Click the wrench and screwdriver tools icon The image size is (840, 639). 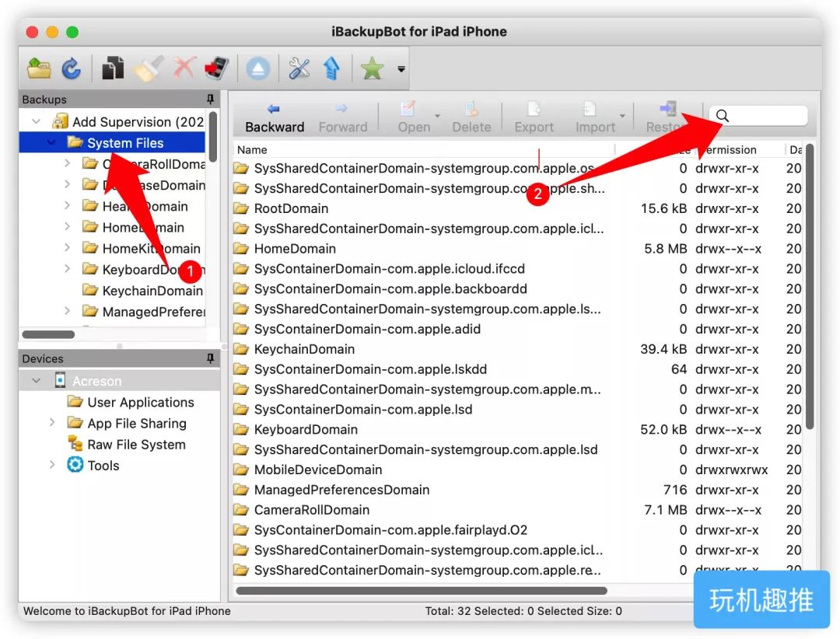point(299,68)
